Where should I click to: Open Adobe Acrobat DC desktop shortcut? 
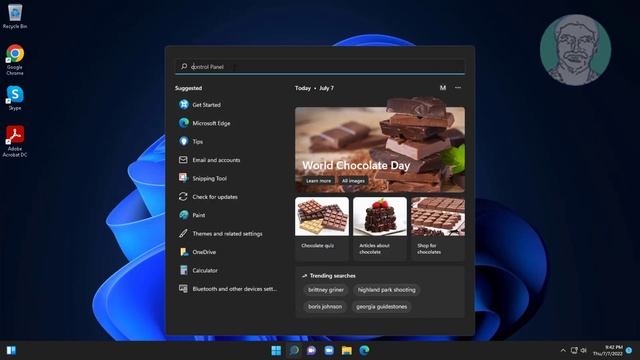[x=15, y=141]
